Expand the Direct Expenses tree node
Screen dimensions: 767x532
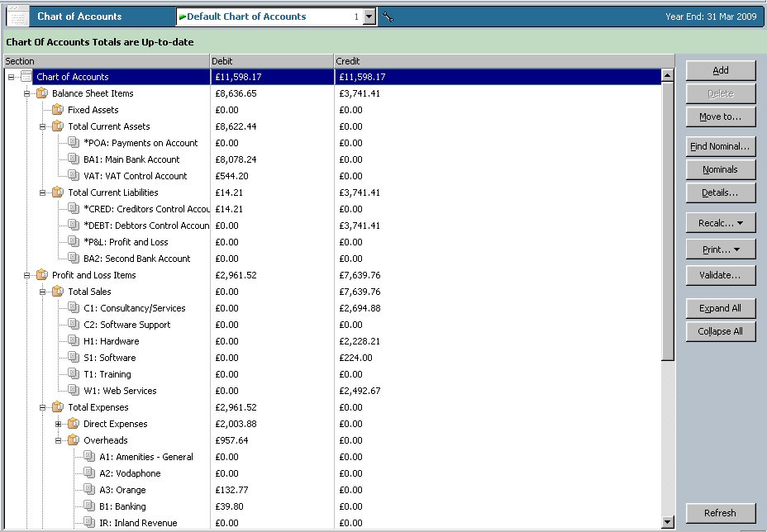[59, 424]
